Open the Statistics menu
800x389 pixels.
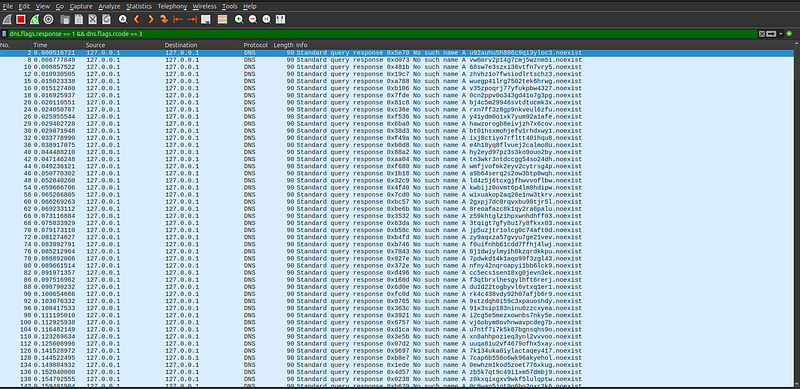coord(139,6)
